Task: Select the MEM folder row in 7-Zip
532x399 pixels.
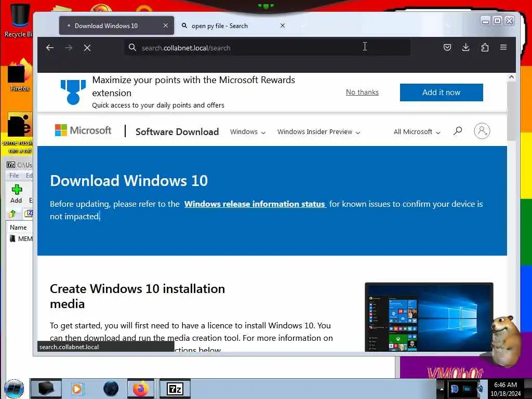Action: [x=21, y=239]
